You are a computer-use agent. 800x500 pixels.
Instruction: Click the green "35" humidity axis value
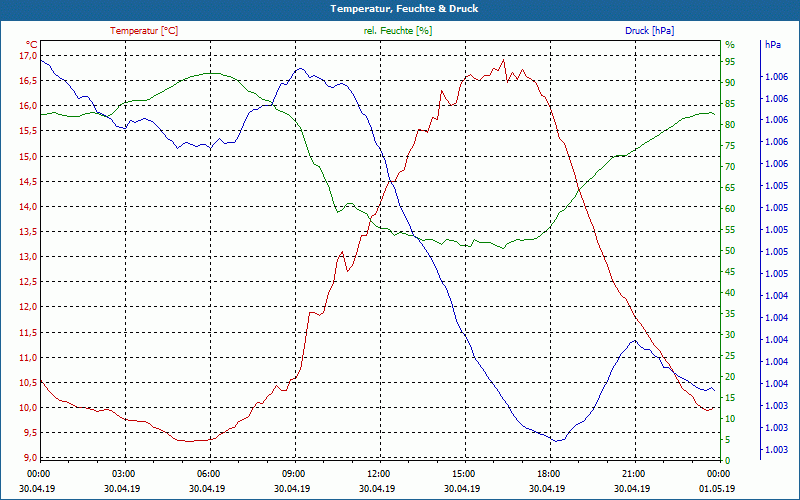(730, 314)
